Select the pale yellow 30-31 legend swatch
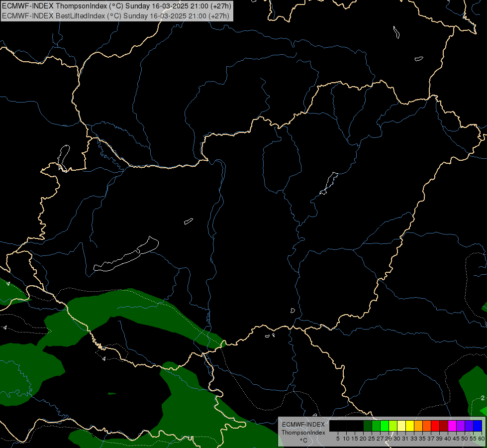Screen dimensions: 487x448 coord(401,426)
